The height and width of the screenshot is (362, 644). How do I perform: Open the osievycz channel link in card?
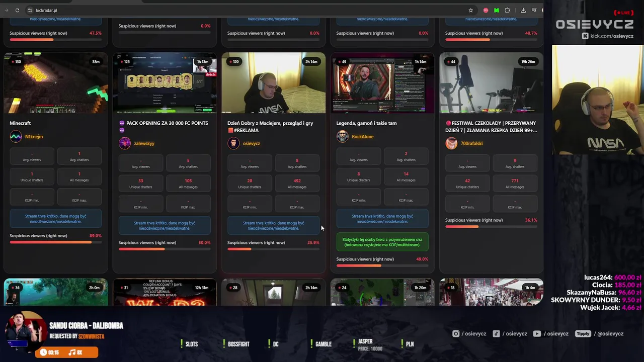pos(251,144)
